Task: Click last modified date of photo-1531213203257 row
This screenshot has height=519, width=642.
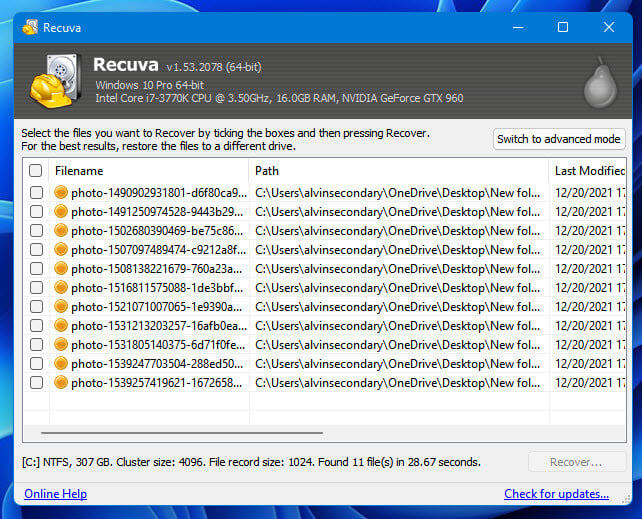Action: coord(590,326)
